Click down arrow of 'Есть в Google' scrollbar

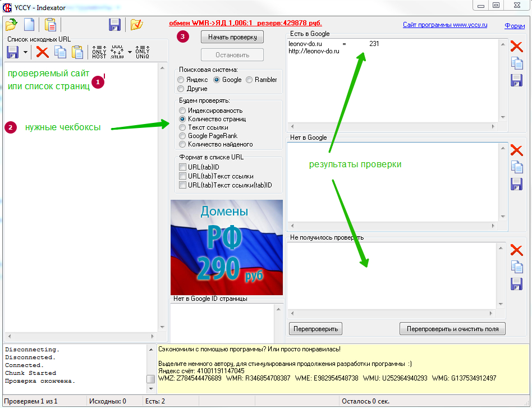(503, 117)
